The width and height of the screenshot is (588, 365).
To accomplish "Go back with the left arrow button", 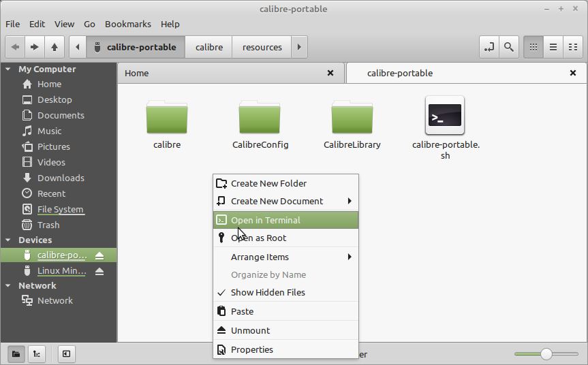I will pyautogui.click(x=15, y=47).
